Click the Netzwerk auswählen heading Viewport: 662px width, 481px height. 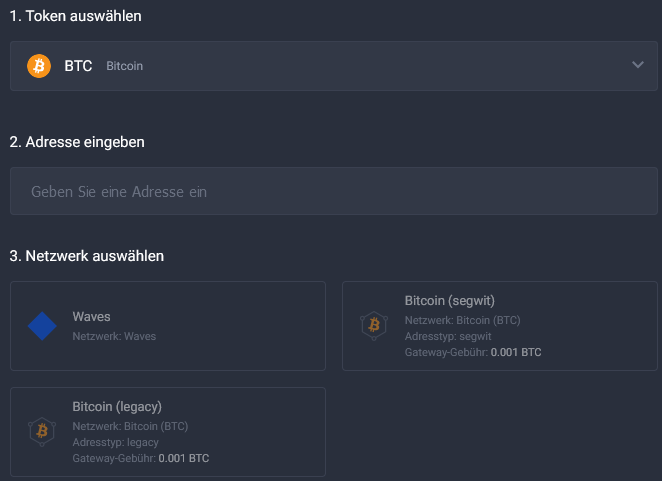[x=87, y=256]
